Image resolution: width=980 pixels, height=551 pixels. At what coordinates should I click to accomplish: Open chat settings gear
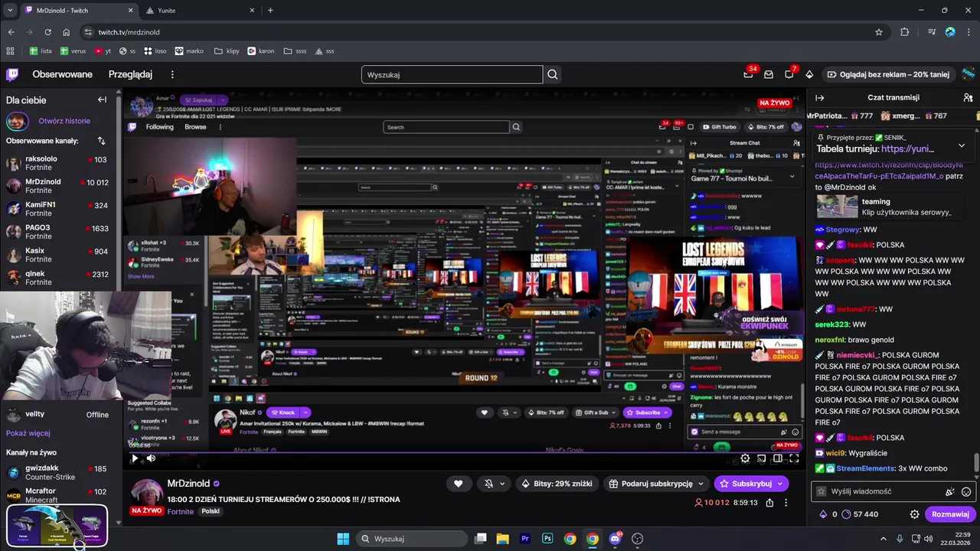(x=914, y=514)
